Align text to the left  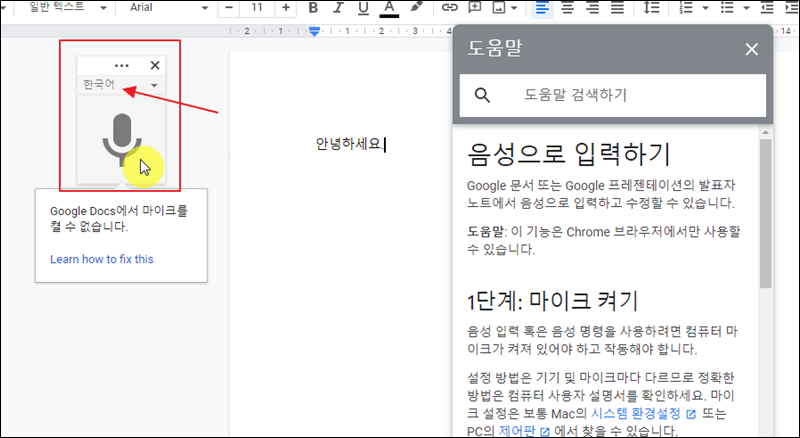(542, 8)
